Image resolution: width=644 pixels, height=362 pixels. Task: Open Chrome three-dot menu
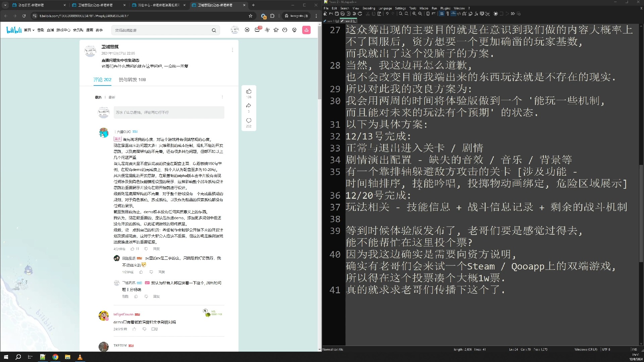point(316,16)
